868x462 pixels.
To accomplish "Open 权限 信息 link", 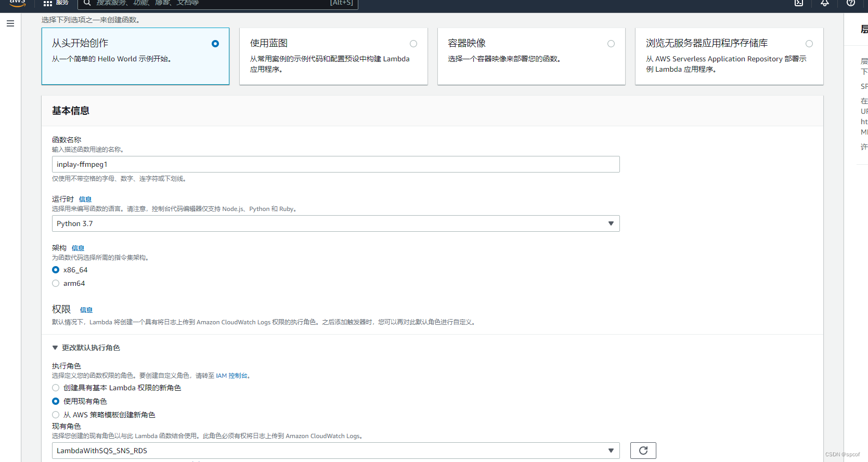I will (86, 310).
